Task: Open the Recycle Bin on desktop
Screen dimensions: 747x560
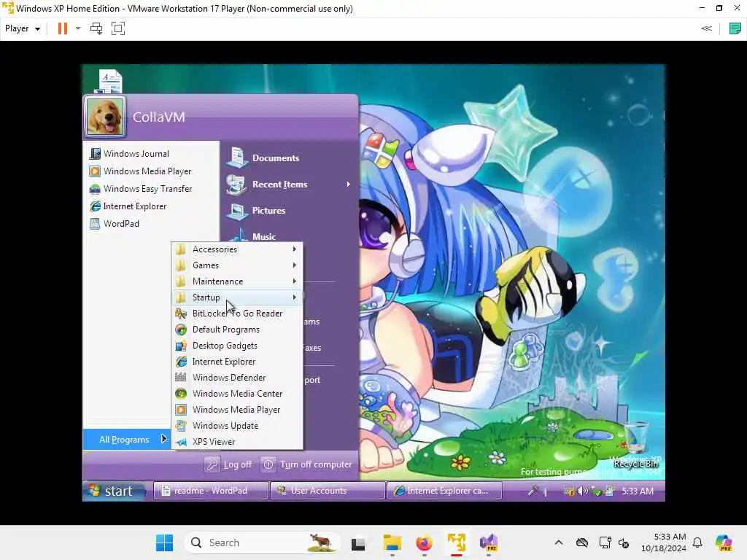Action: 636,444
